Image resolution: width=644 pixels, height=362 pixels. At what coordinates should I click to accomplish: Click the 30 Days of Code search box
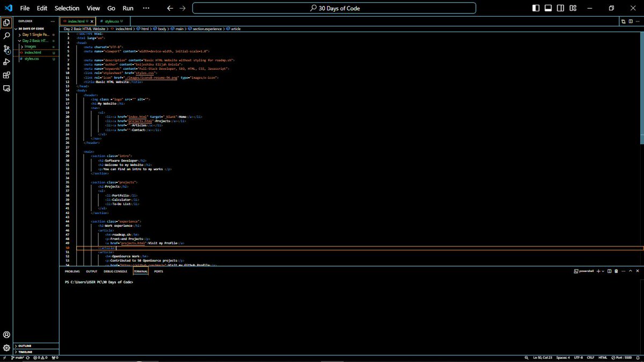pos(334,8)
